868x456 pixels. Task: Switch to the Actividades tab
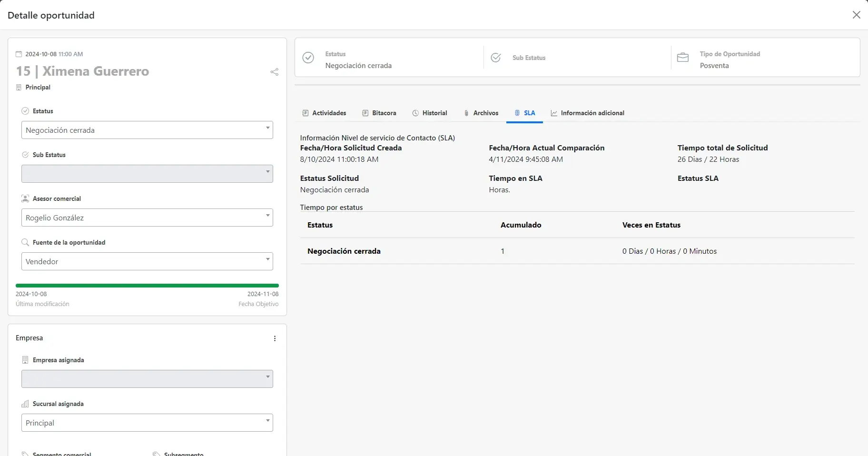[x=324, y=113]
